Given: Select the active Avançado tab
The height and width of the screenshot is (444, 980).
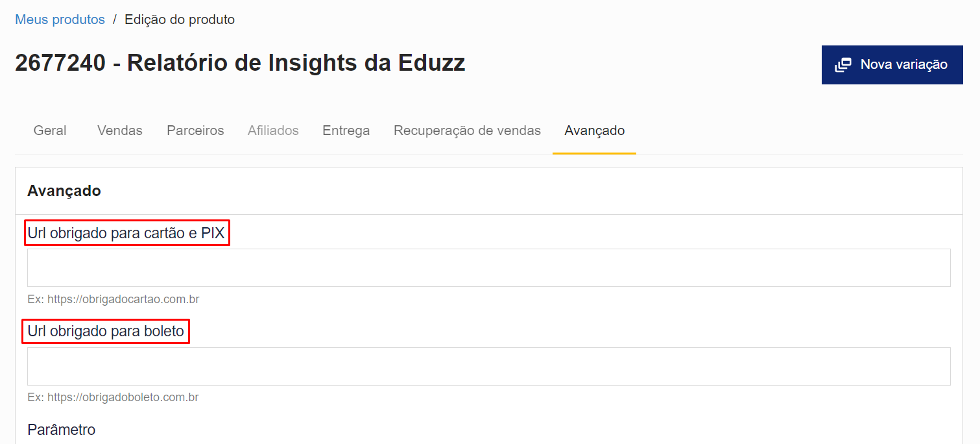Looking at the screenshot, I should point(594,130).
